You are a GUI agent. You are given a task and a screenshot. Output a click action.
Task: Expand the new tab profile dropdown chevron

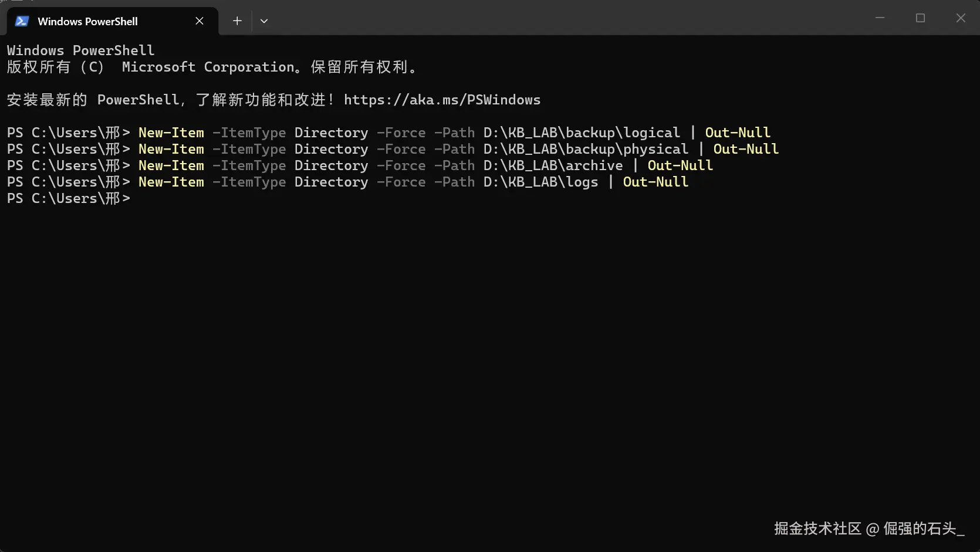tap(264, 21)
